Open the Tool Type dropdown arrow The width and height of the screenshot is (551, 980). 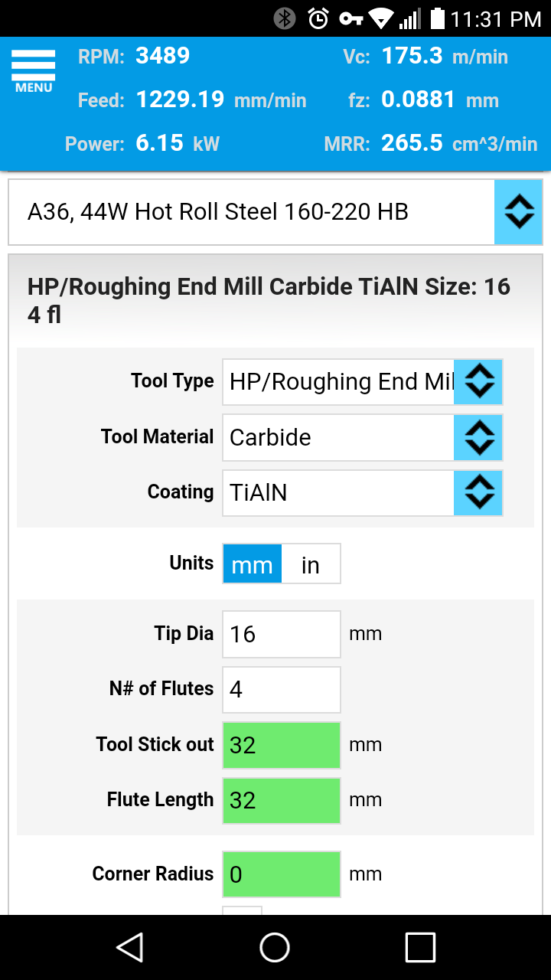pos(479,381)
